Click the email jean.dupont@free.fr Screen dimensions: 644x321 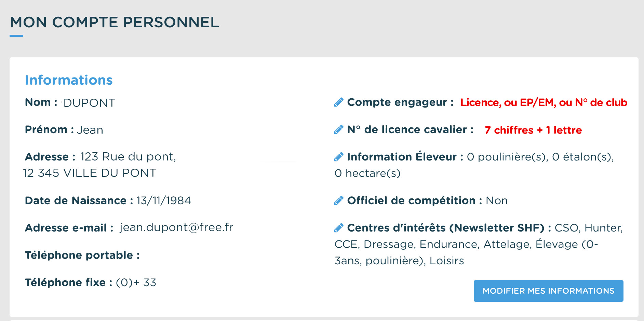[176, 227]
